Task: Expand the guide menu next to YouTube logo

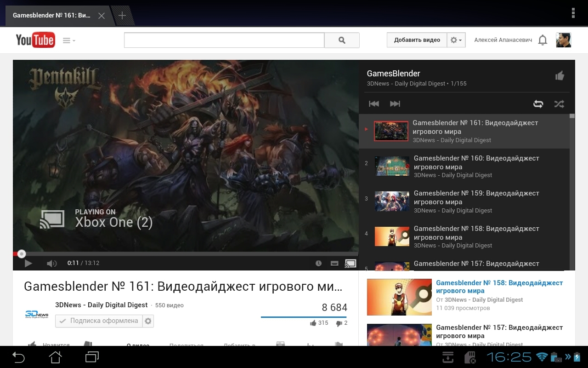Action: (69, 40)
